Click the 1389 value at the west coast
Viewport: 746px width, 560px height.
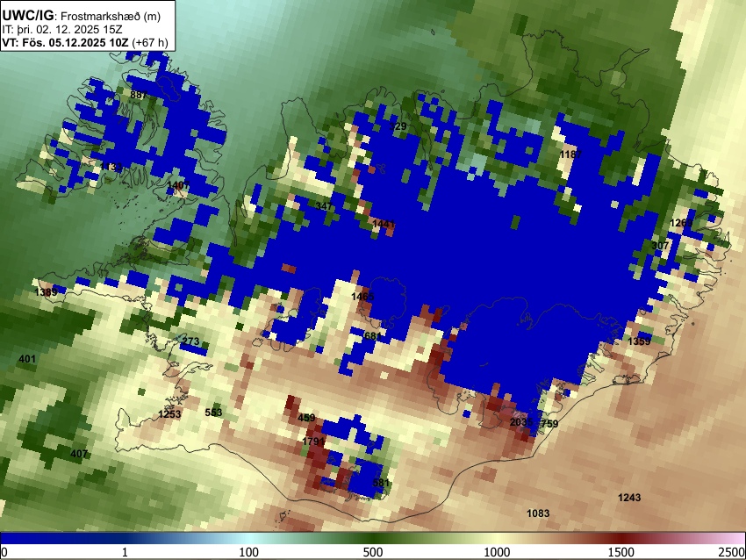[x=46, y=291]
